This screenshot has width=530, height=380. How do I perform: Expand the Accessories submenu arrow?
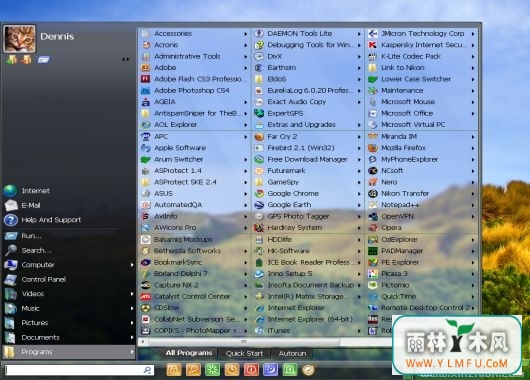(246, 34)
